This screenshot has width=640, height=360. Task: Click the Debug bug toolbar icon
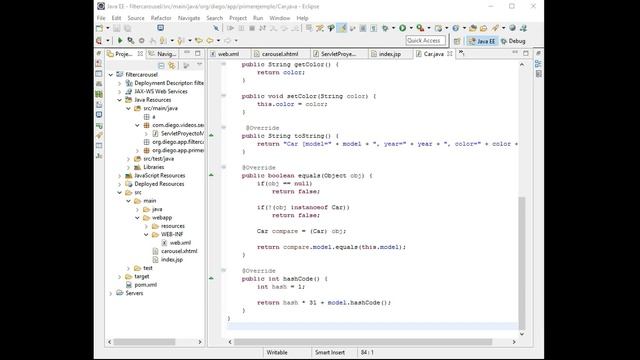coord(385,28)
